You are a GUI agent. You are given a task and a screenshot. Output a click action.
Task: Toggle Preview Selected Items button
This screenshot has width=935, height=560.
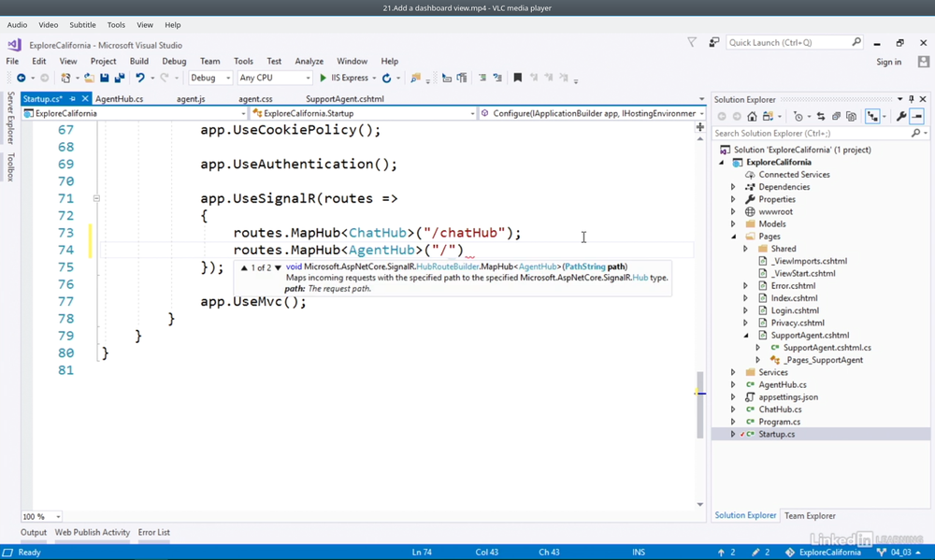916,117
